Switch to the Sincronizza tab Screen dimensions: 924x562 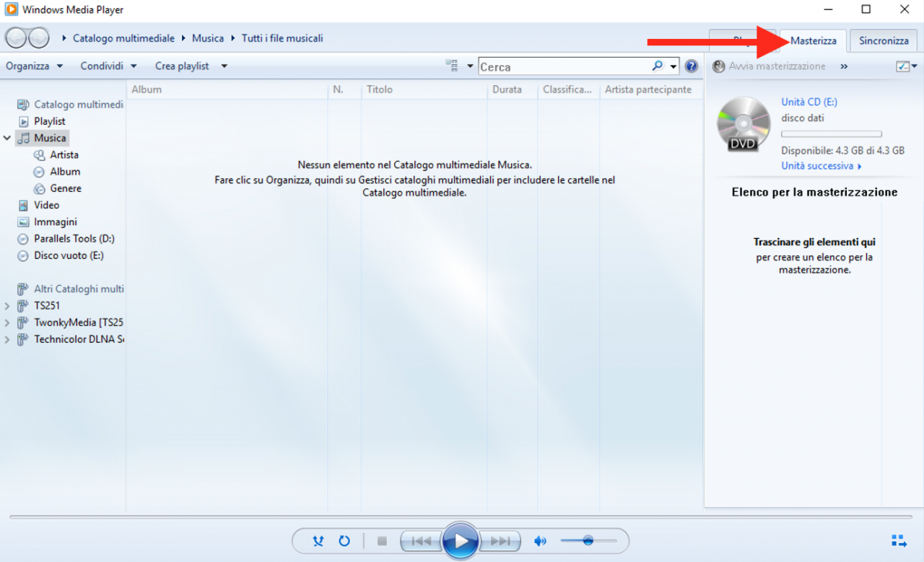tap(884, 41)
